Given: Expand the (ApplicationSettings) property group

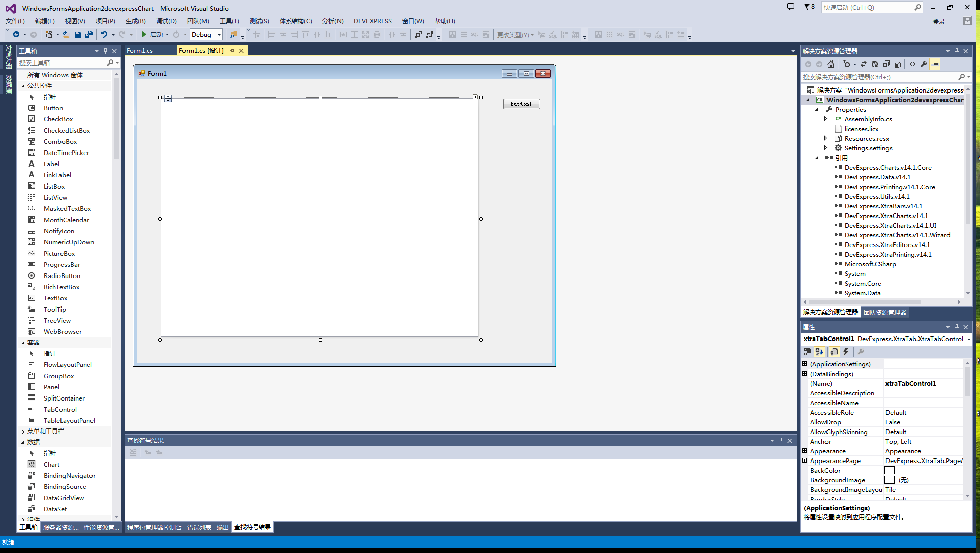Looking at the screenshot, I should [x=805, y=364].
